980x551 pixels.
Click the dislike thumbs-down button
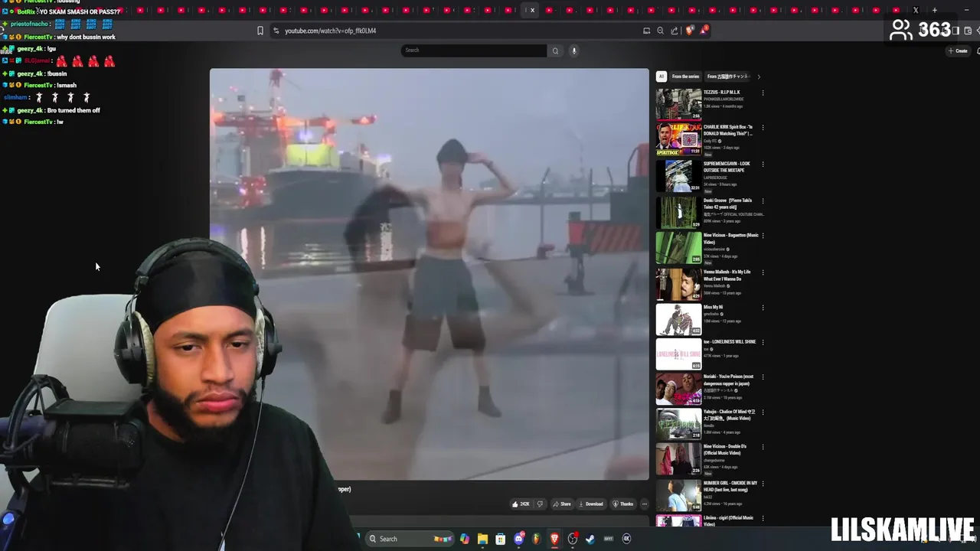pyautogui.click(x=540, y=504)
